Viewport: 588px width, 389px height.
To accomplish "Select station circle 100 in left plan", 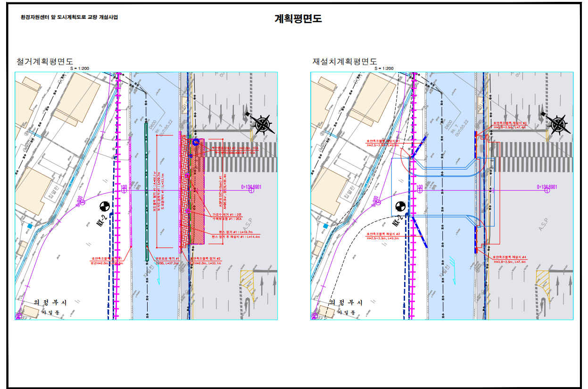I will [124, 187].
